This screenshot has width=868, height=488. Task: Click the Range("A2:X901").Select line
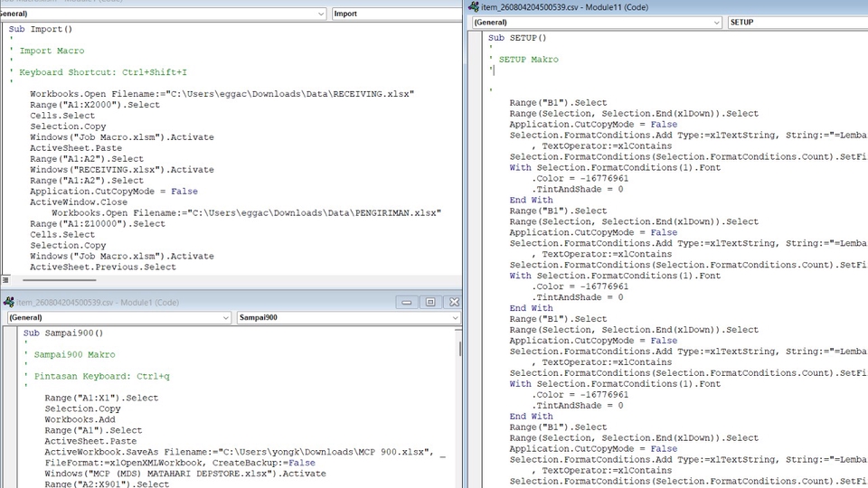tap(107, 483)
